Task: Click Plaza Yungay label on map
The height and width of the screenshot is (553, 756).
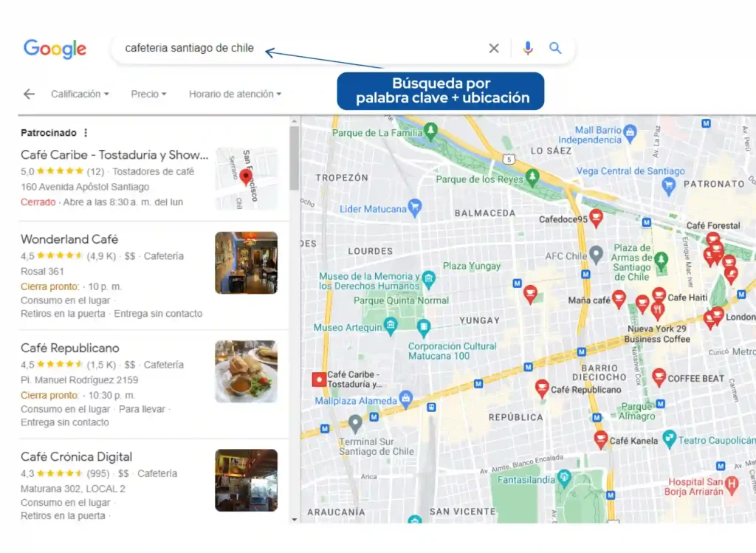Action: 472,266
